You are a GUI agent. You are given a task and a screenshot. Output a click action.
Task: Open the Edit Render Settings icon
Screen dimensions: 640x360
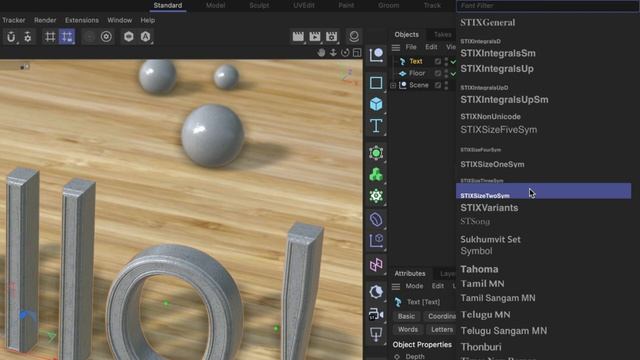[x=331, y=36]
